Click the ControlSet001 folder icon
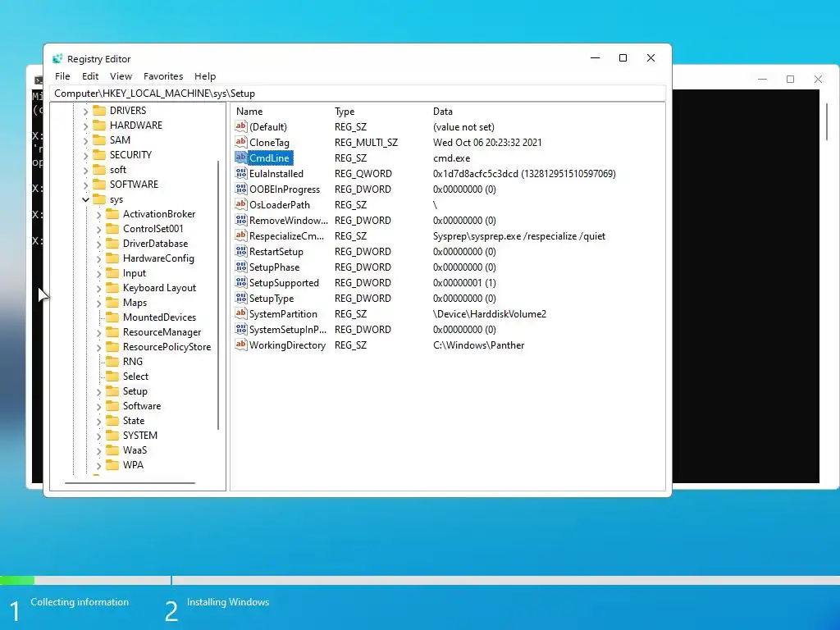 [x=112, y=228]
